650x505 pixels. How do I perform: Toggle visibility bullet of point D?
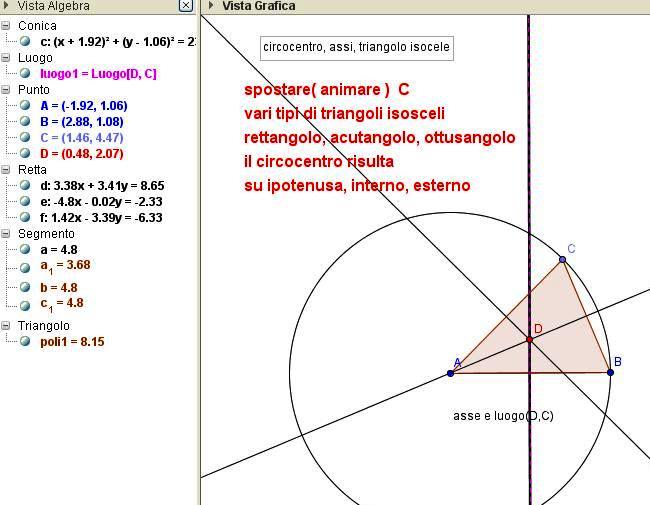(x=25, y=153)
